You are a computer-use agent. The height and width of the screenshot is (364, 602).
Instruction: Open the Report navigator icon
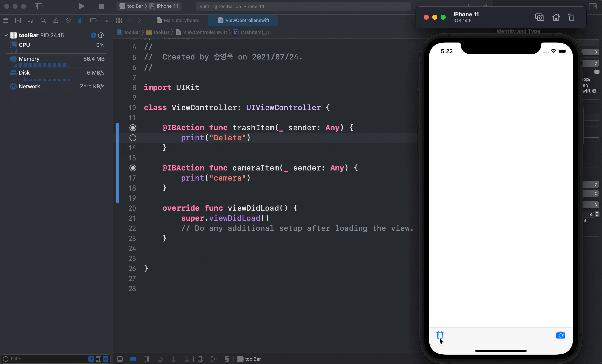106,20
